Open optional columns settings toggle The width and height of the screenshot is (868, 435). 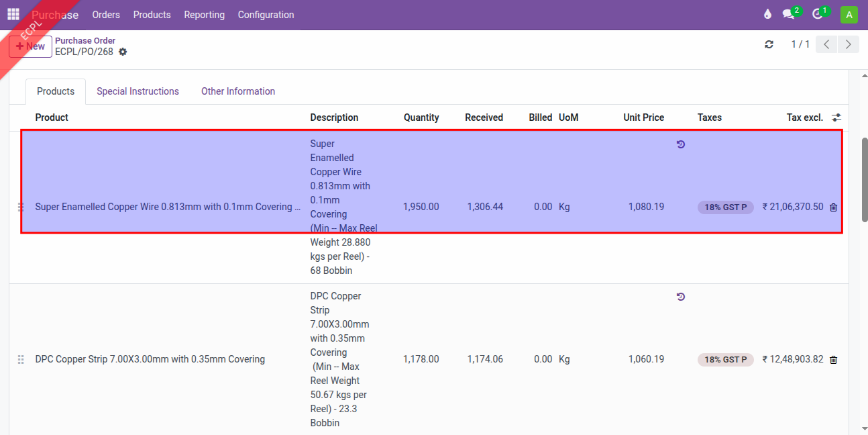point(836,117)
